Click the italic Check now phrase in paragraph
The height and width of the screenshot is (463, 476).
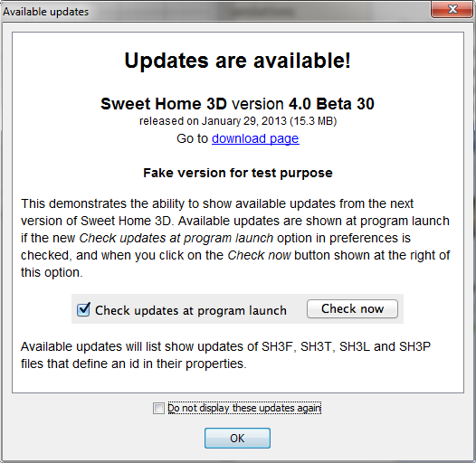point(259,256)
